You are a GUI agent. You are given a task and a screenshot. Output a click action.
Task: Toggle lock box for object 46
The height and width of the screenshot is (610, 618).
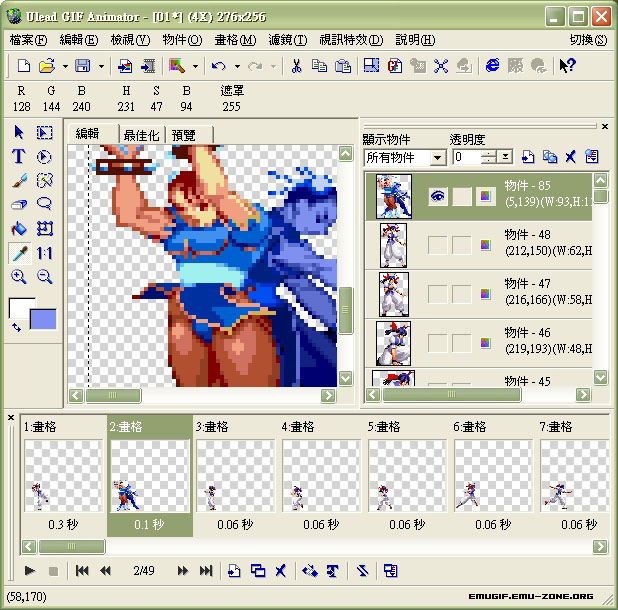pos(462,343)
